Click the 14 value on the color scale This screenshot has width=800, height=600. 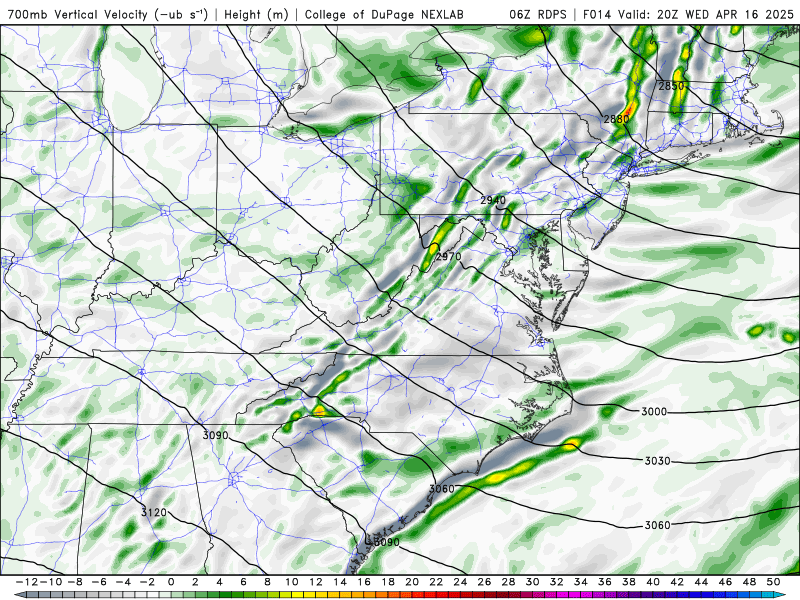[340, 582]
